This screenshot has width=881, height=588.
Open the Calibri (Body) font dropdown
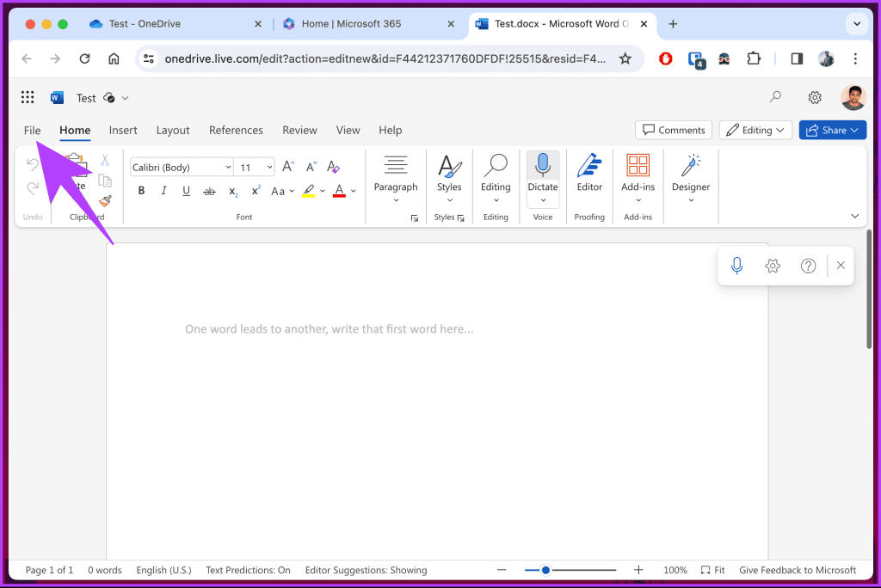[182, 168]
